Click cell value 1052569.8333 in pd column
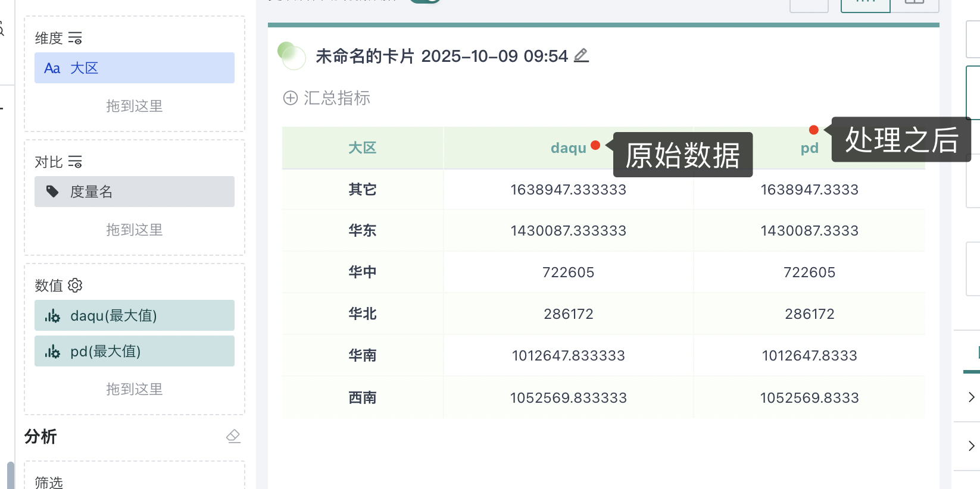The width and height of the screenshot is (980, 489). (x=810, y=398)
